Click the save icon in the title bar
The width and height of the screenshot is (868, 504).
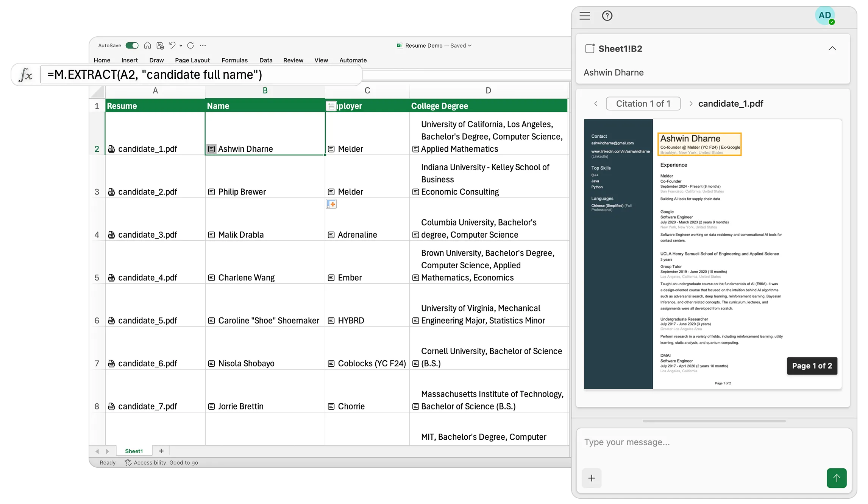click(160, 45)
